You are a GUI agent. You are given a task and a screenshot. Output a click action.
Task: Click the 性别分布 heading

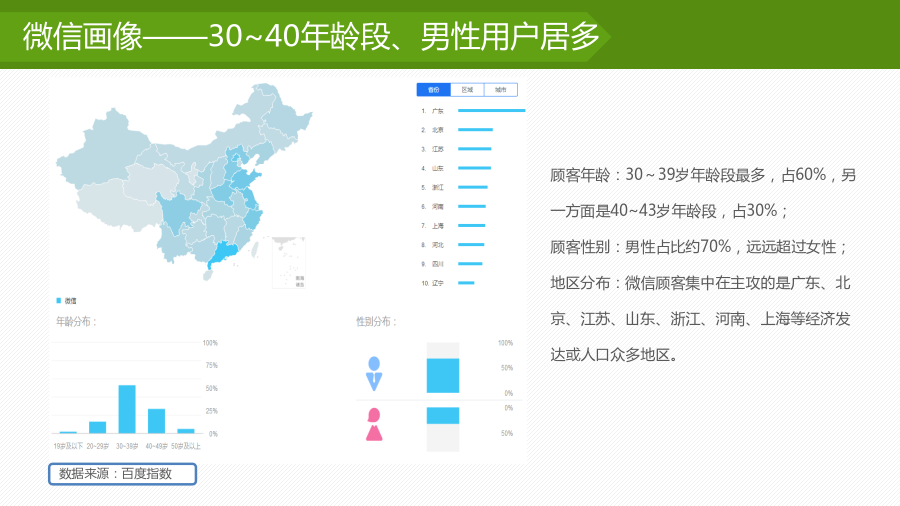click(377, 321)
